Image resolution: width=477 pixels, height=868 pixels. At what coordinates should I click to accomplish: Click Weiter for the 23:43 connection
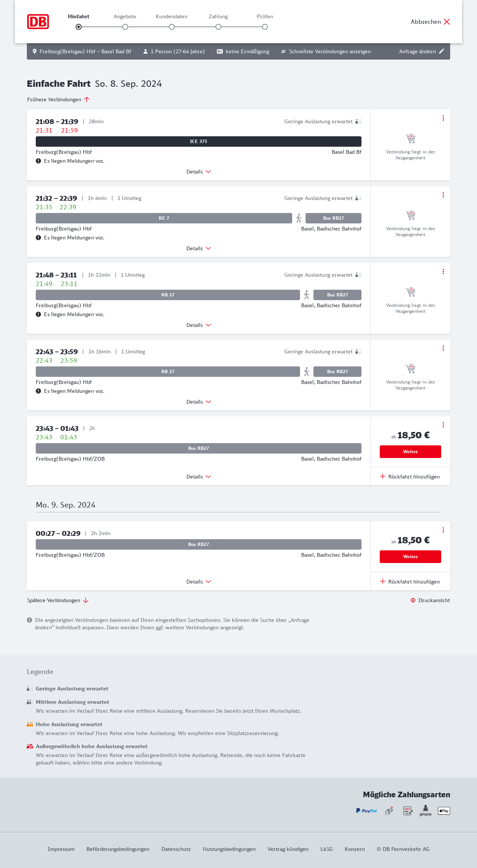pyautogui.click(x=410, y=452)
